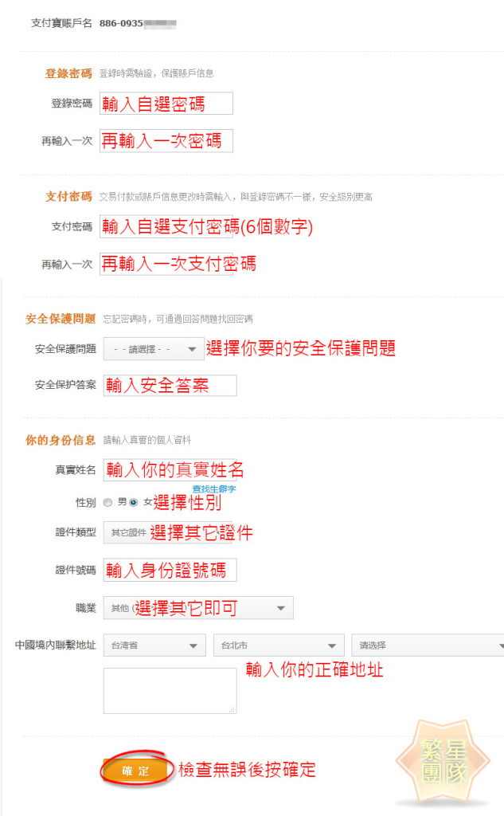Screen dimensions: 504x816
Task: Click the 支付密碼 input field
Action: coord(166,226)
